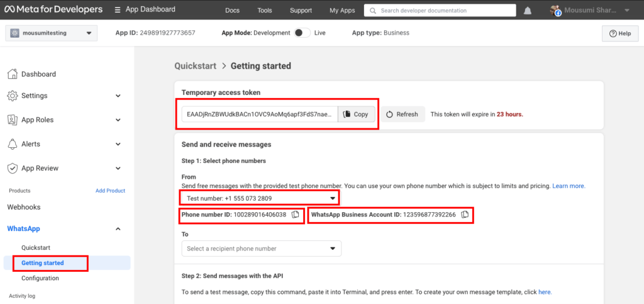Image resolution: width=644 pixels, height=304 pixels.
Task: Open the Tools menu
Action: [265, 11]
